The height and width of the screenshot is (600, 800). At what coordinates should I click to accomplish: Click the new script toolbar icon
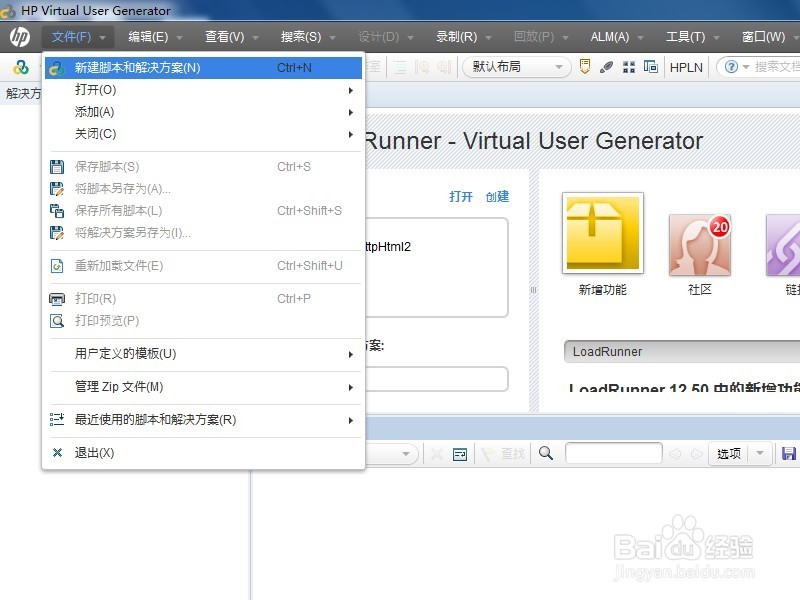click(x=21, y=67)
